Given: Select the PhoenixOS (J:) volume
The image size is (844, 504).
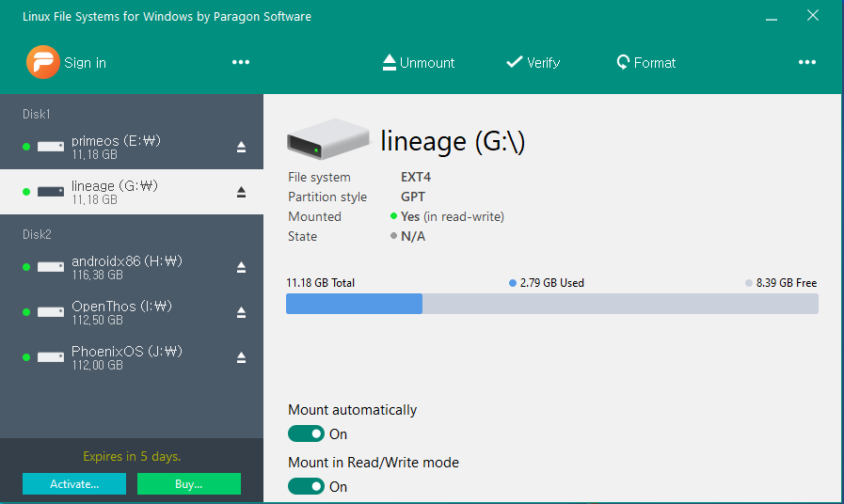Looking at the screenshot, I should click(x=132, y=357).
